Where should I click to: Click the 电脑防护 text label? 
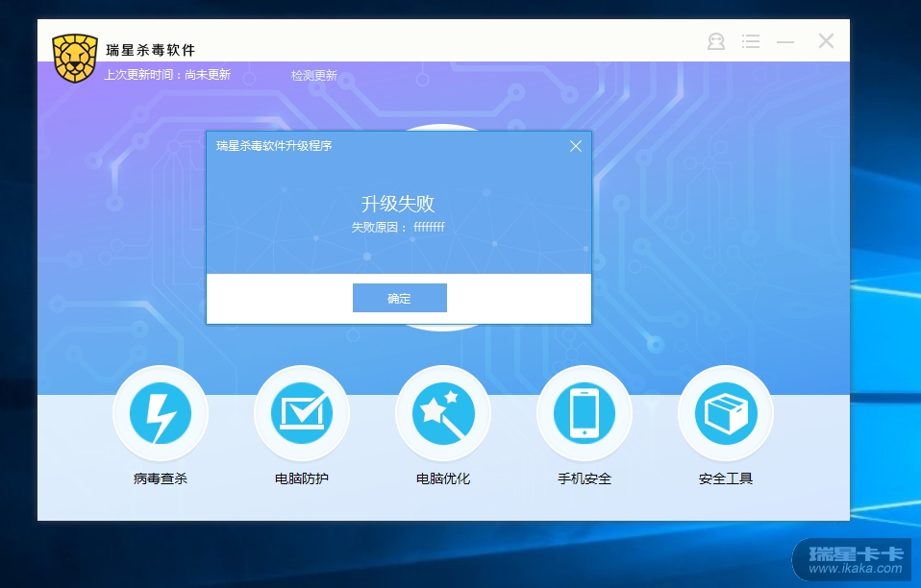(302, 478)
